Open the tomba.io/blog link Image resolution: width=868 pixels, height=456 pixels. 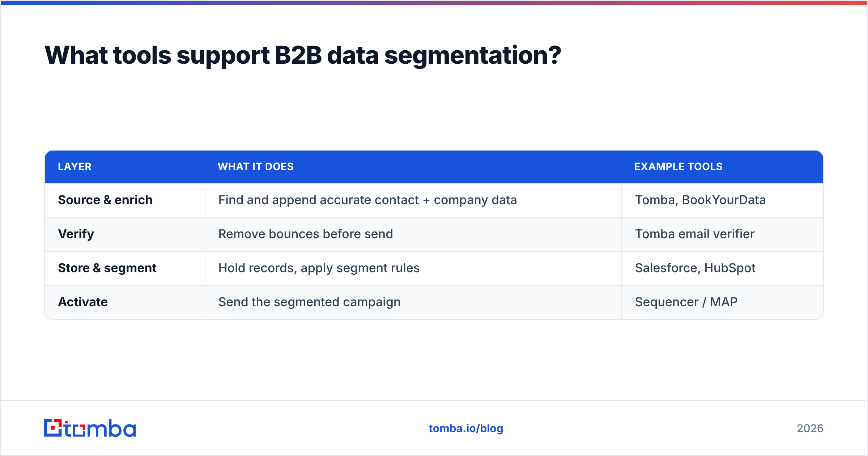click(466, 428)
